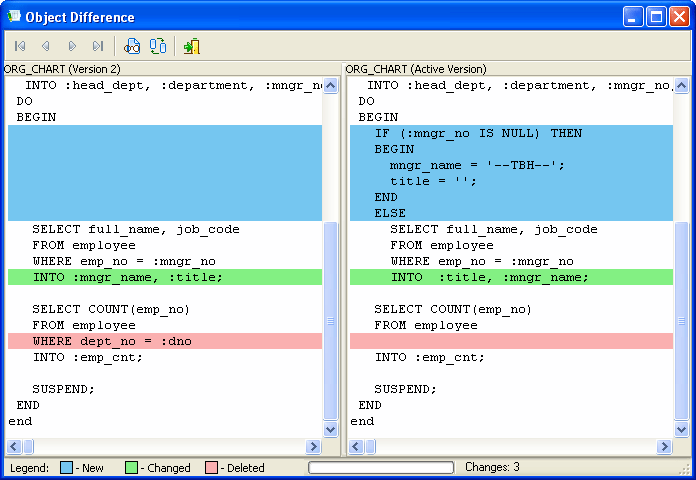Click the blue New legend swatch
696x480 pixels.
[x=65, y=468]
